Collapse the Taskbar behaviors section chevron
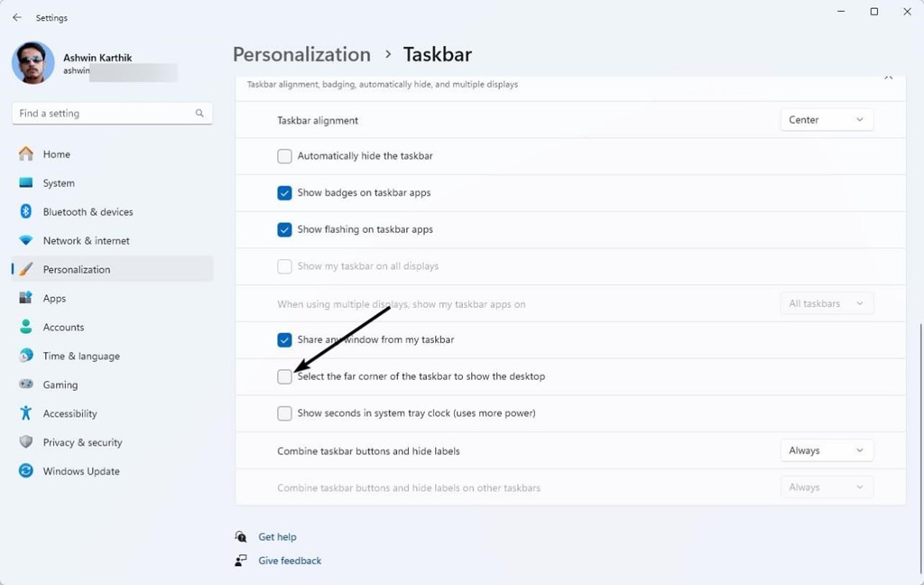Screen dimensions: 924x585 point(888,79)
